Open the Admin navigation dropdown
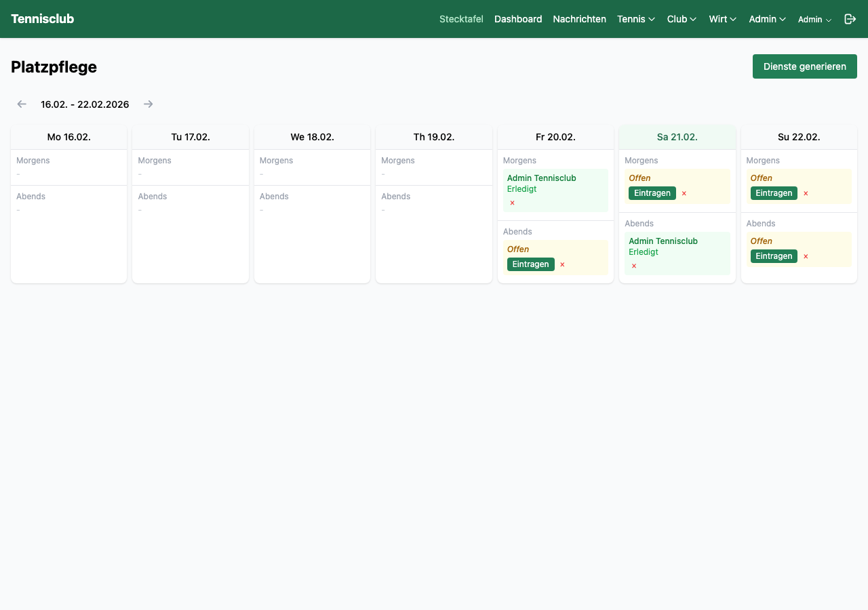This screenshot has width=868, height=610. [767, 19]
